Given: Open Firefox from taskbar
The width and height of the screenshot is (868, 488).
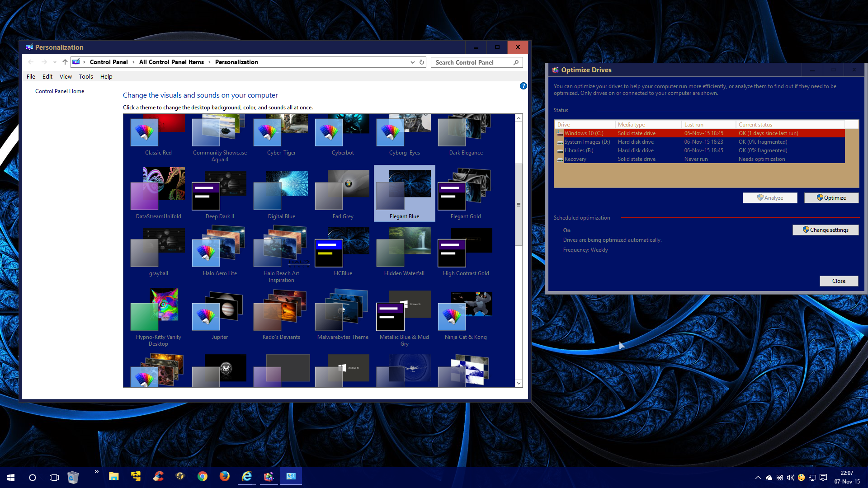Looking at the screenshot, I should [x=224, y=477].
